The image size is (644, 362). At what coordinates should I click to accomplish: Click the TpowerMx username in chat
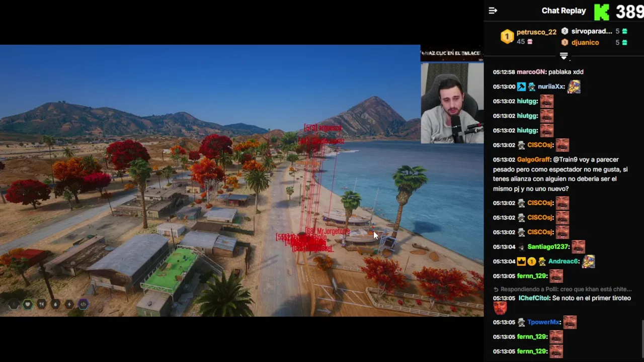pyautogui.click(x=543, y=322)
